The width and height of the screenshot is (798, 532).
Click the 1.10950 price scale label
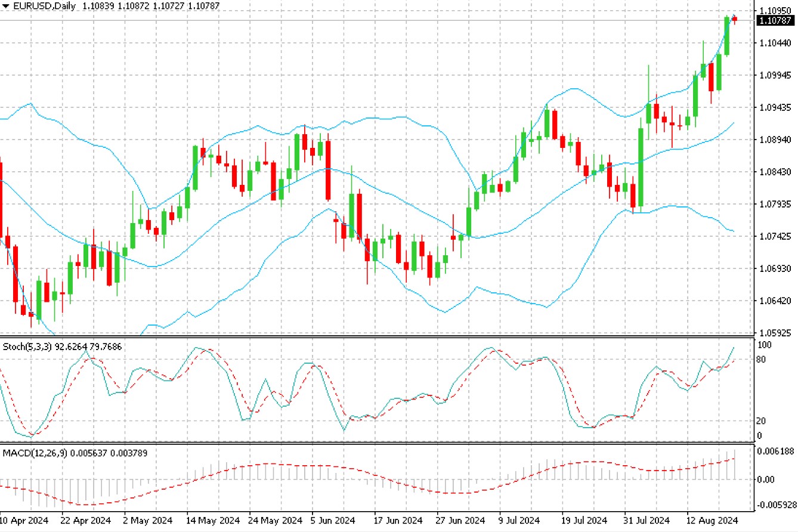[x=774, y=10]
